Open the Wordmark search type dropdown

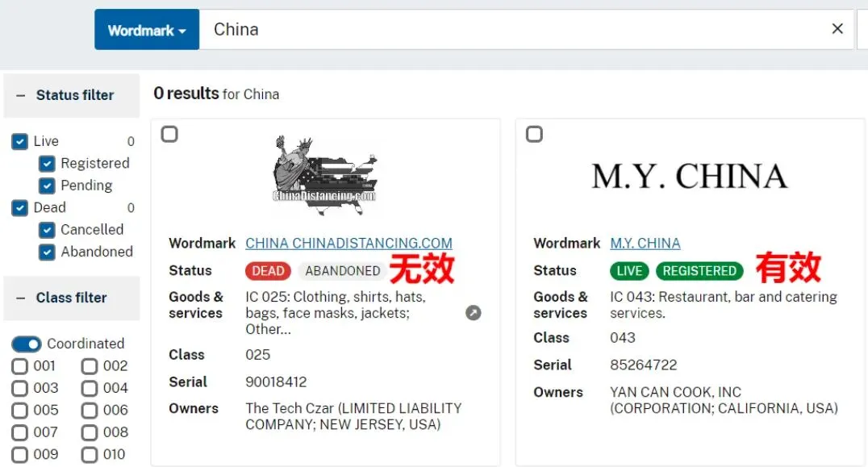click(147, 29)
